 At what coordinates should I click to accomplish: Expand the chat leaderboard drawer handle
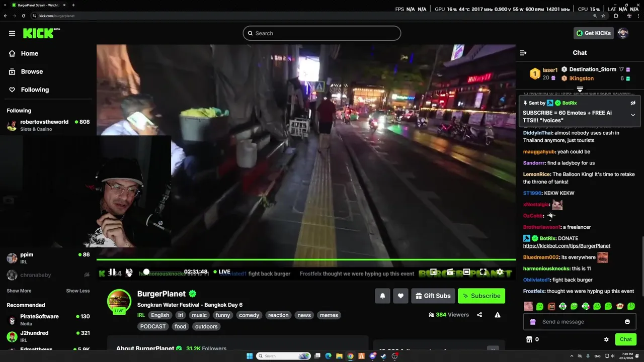tap(580, 89)
